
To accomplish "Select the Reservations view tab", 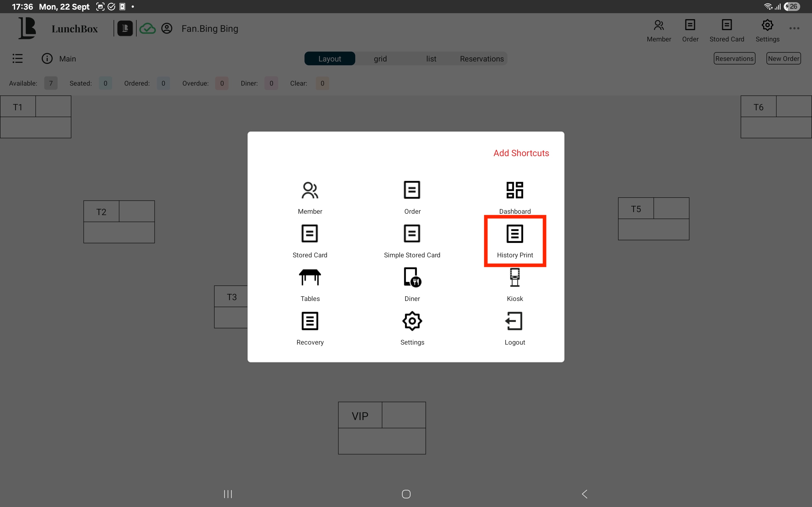I will pos(482,59).
